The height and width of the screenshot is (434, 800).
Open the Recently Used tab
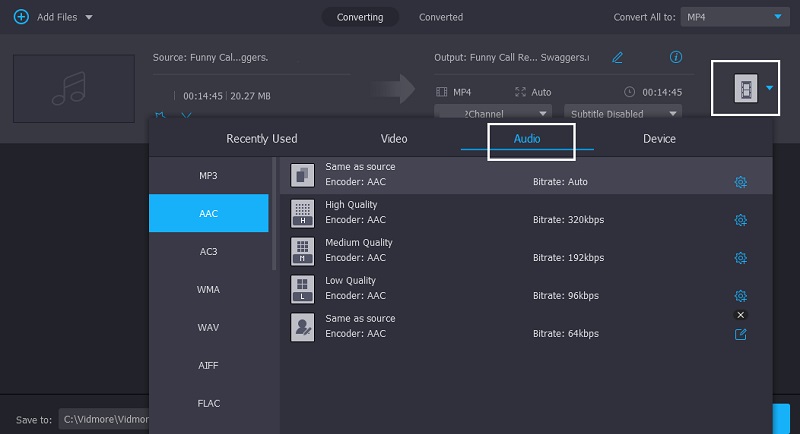[262, 139]
